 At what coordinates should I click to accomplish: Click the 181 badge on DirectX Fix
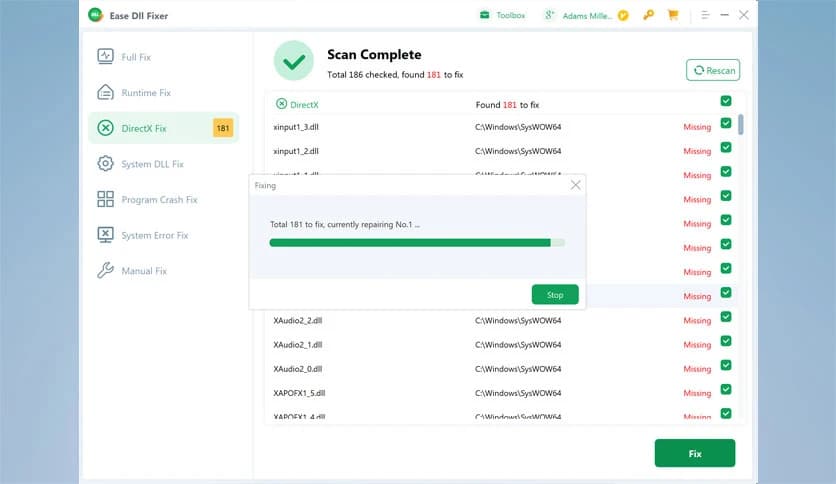pyautogui.click(x=223, y=128)
